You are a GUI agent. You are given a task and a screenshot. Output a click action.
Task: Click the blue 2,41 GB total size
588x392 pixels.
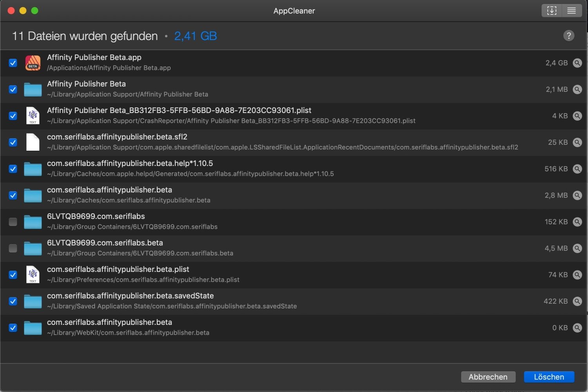195,36
